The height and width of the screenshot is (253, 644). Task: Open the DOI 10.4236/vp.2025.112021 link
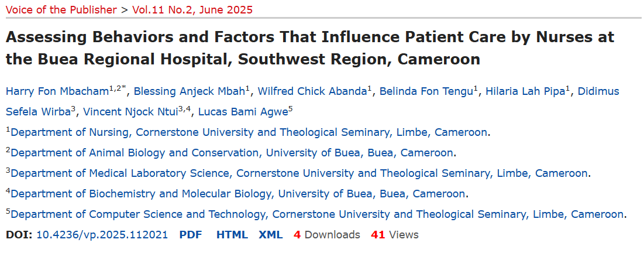tap(102, 235)
